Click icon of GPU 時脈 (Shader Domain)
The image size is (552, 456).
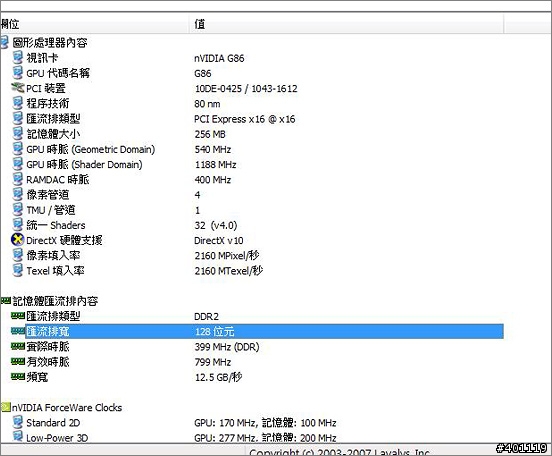click(x=18, y=164)
